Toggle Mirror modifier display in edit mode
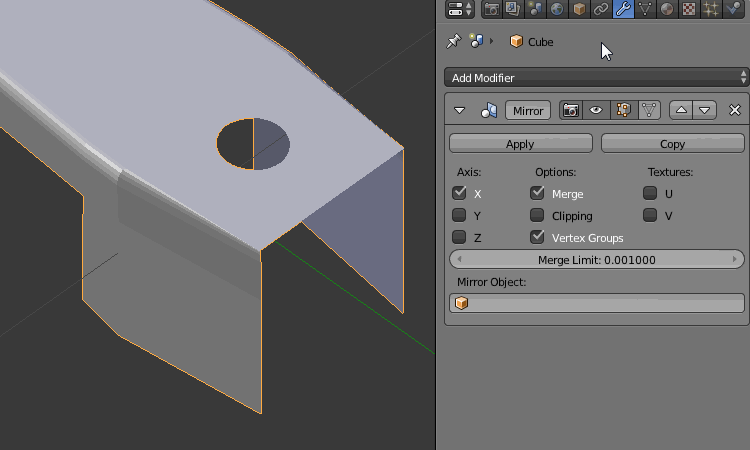The image size is (750, 450). [x=623, y=110]
